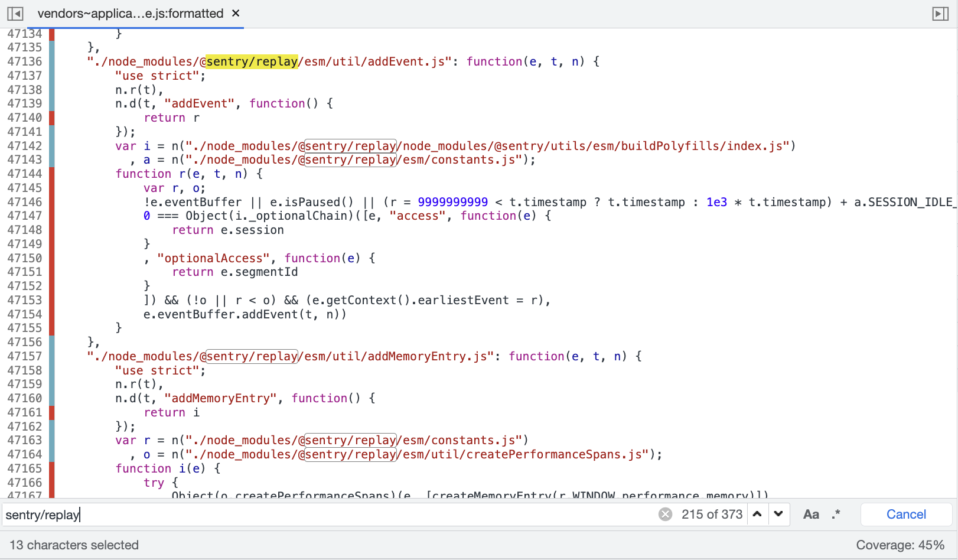Click the 215 of 373 match counter
Viewport: 958px width, 560px height.
[712, 514]
